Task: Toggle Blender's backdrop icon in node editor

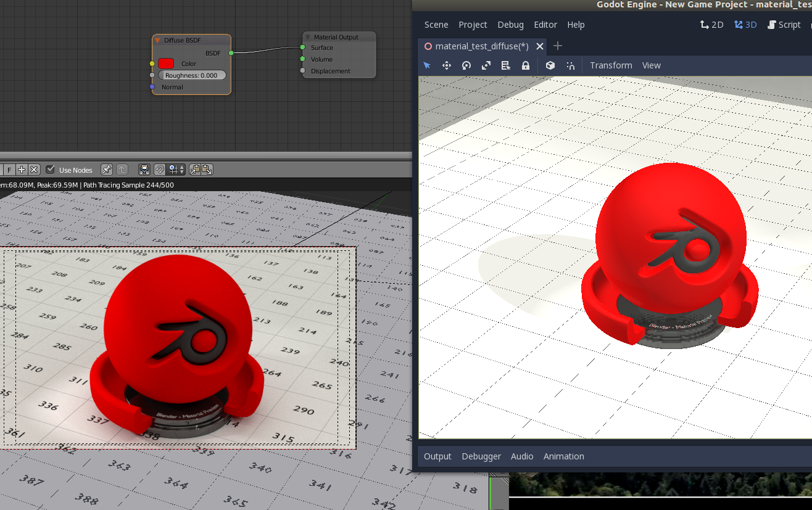Action: pyautogui.click(x=144, y=170)
